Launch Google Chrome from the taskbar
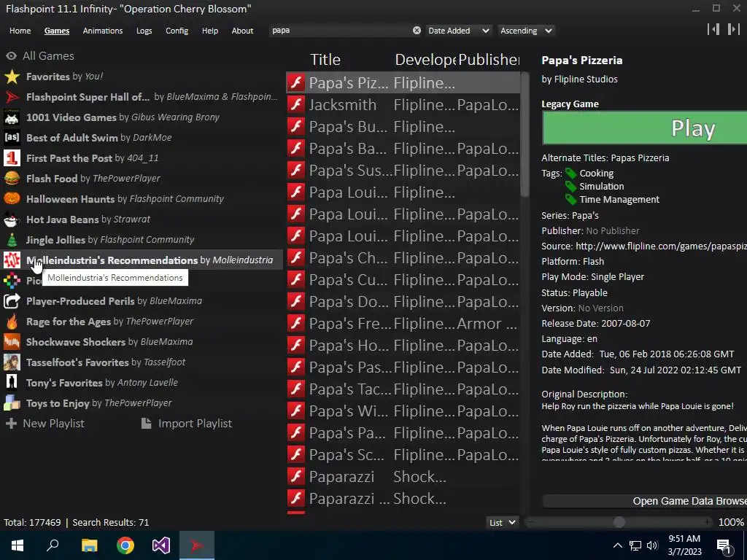The width and height of the screenshot is (747, 560). pos(125,545)
